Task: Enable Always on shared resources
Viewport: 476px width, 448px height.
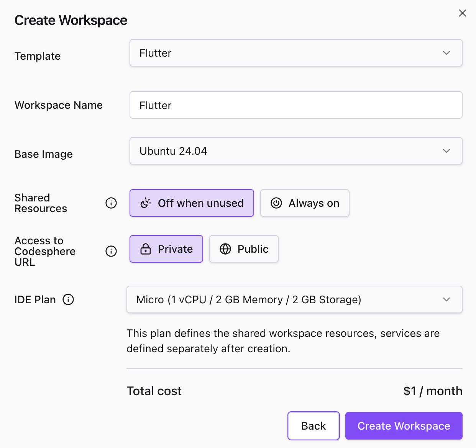Action: point(305,203)
